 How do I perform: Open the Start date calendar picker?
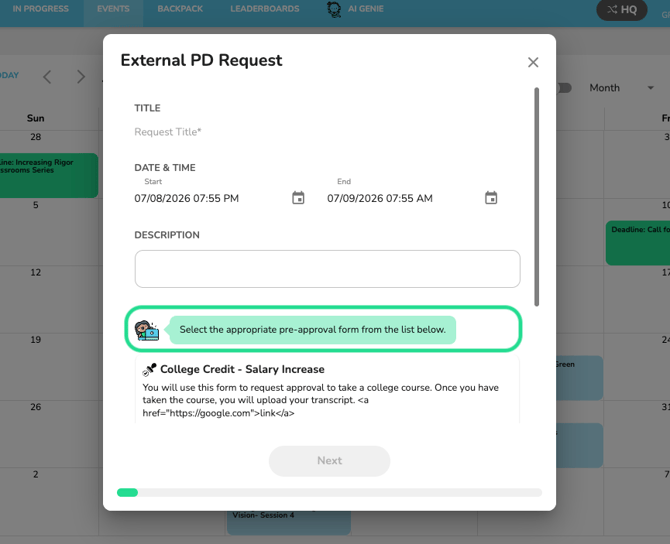click(x=298, y=198)
